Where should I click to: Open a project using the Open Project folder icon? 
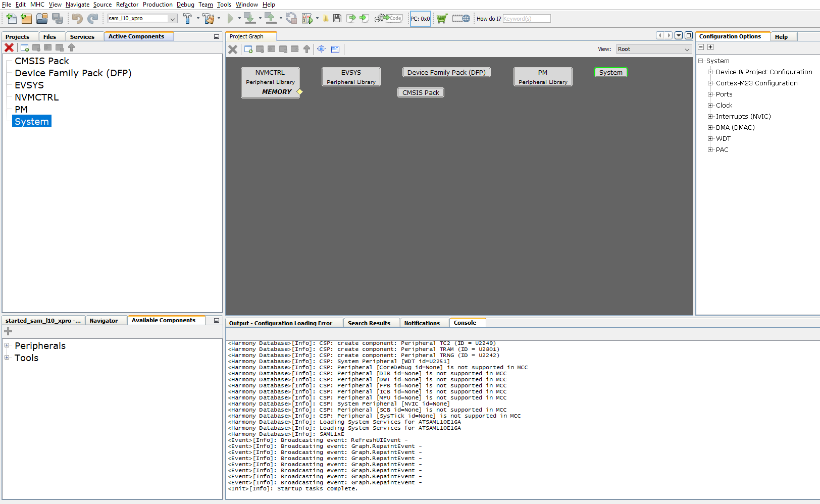(x=41, y=18)
